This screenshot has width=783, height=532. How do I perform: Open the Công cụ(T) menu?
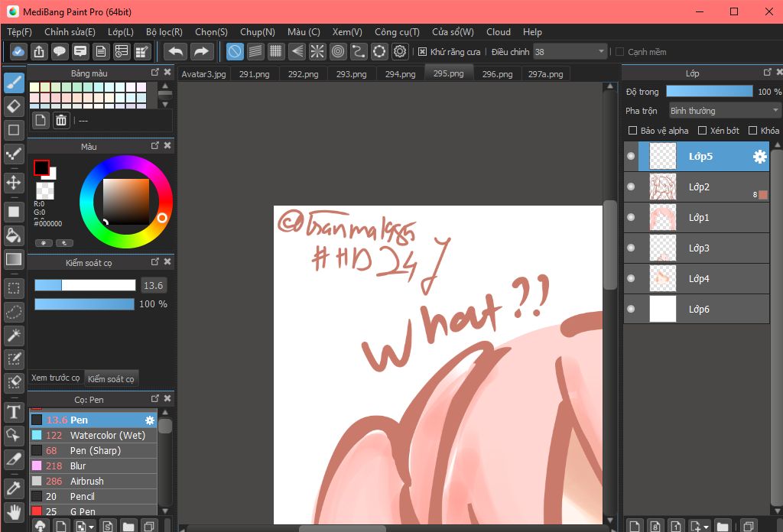click(x=397, y=32)
